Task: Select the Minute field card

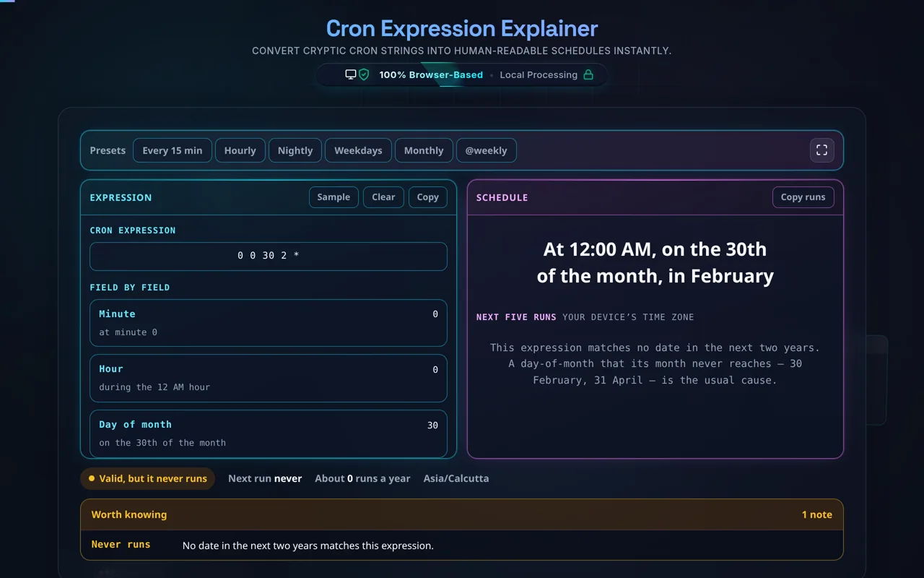Action: click(x=269, y=323)
